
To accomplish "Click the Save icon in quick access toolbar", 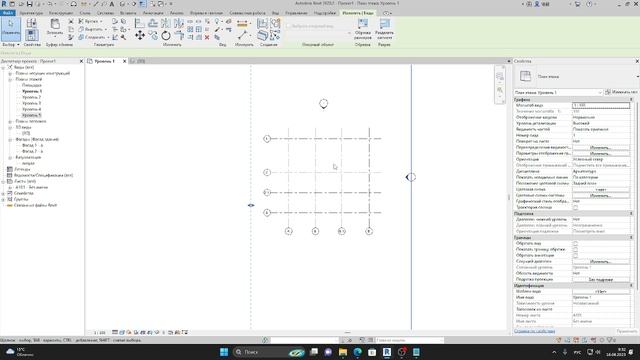I will (x=29, y=4).
